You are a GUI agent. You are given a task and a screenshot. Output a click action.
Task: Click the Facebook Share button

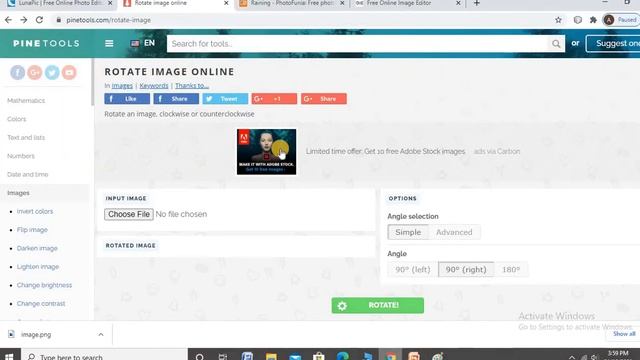pos(176,99)
